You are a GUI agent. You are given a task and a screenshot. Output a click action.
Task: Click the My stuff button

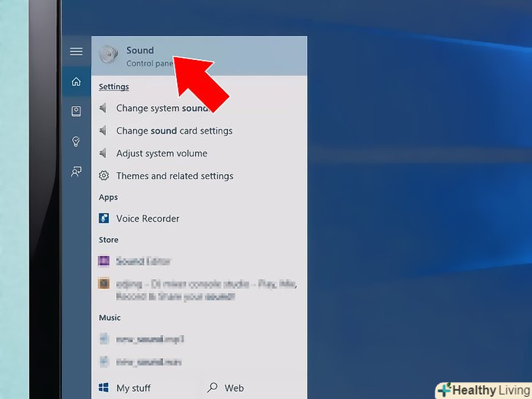[x=125, y=388]
